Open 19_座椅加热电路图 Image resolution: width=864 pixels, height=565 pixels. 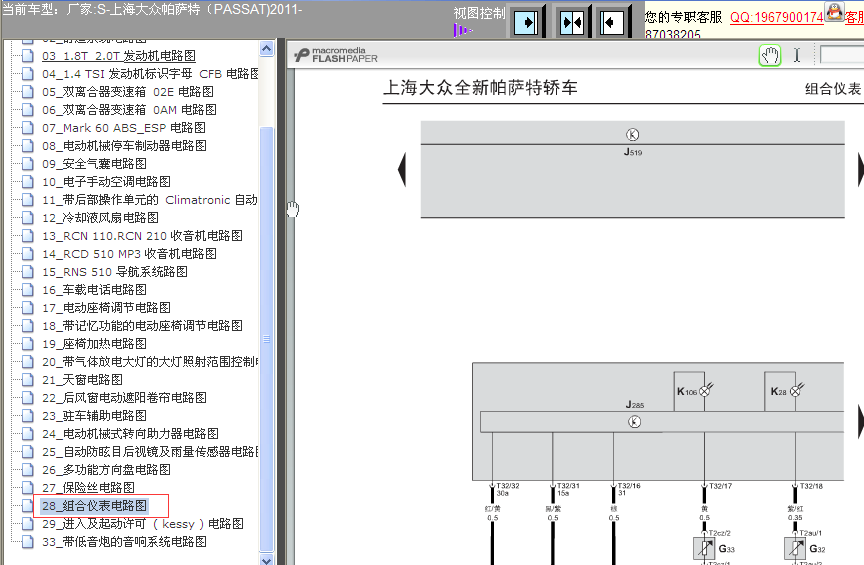94,344
